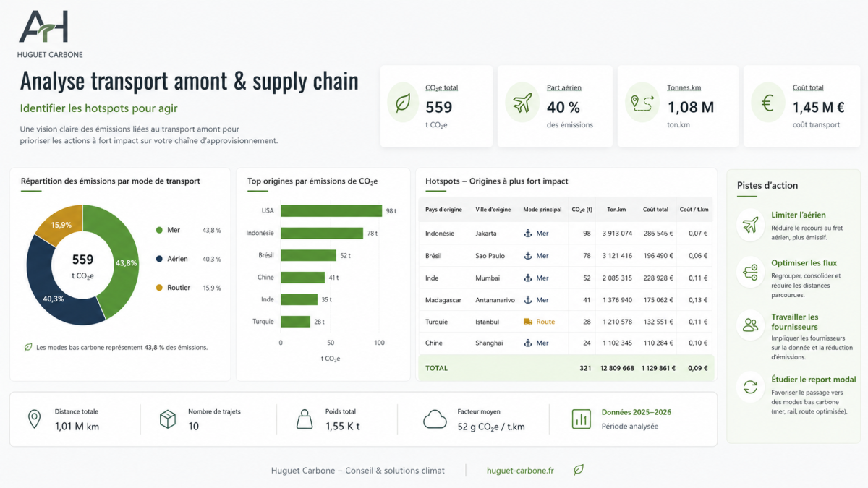Click the Pays d'origine column header
Viewport: 868px width, 488px height.
point(443,210)
